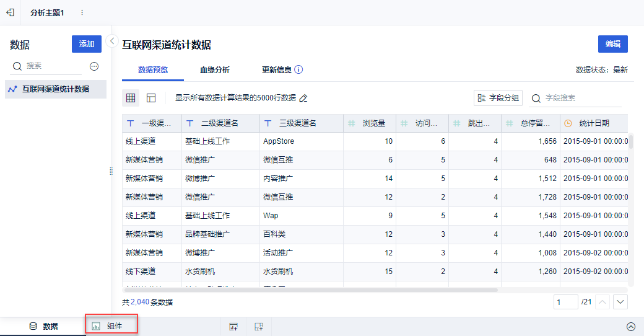Open the more options icon beside data search
644x336 pixels.
[x=95, y=66]
